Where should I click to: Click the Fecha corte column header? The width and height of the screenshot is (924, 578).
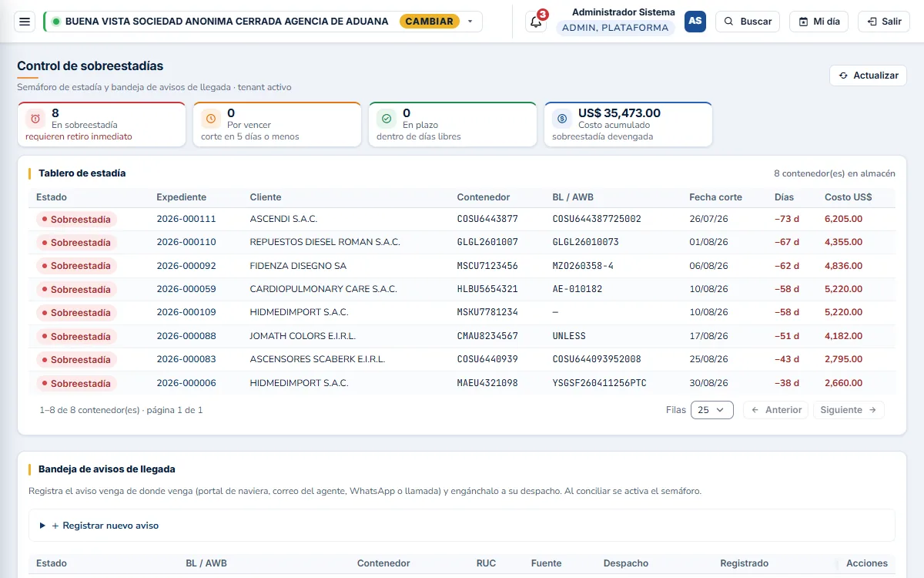(715, 197)
